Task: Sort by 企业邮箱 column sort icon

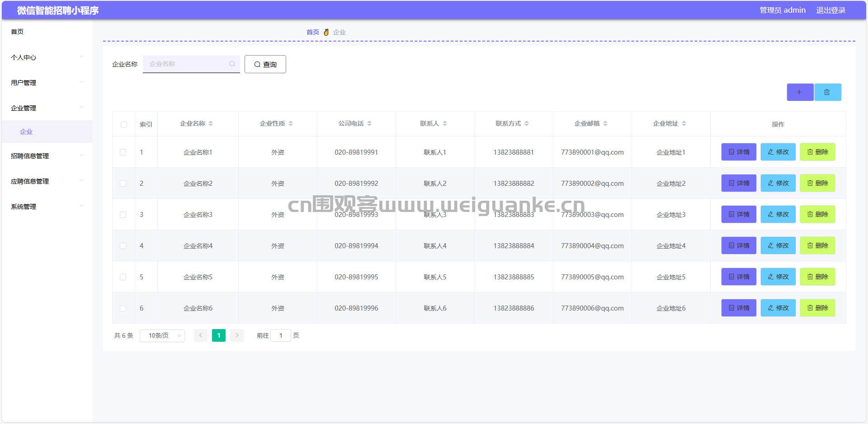Action: tap(605, 123)
